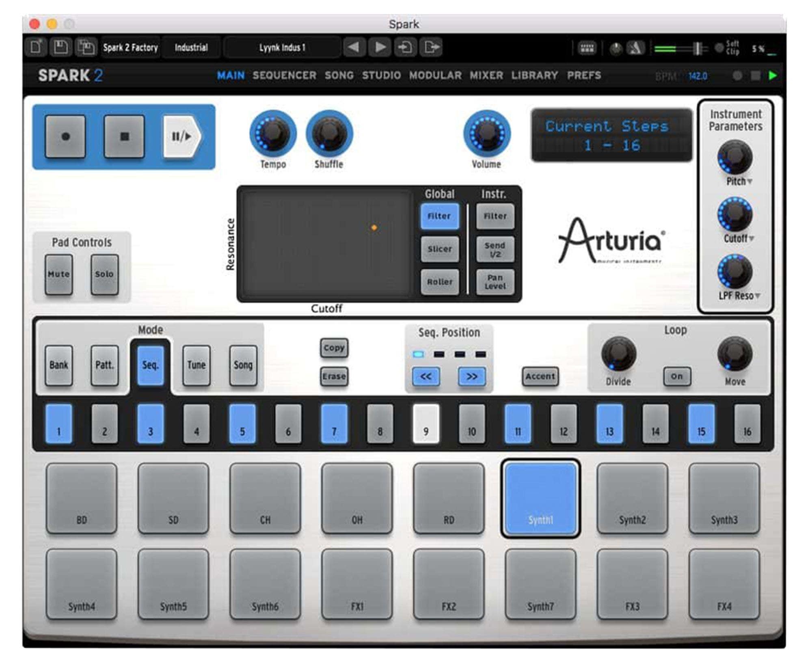Enable the Global Slicer effect

pos(440,249)
